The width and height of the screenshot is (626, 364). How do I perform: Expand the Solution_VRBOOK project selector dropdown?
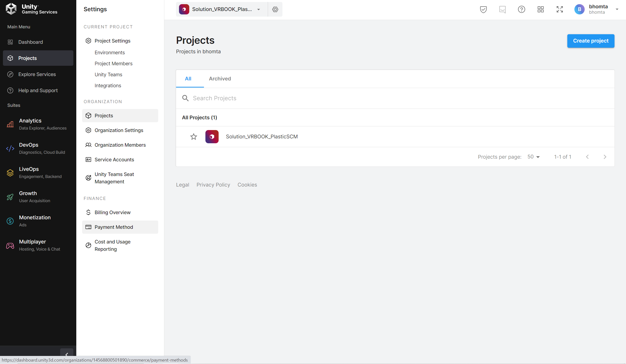point(259,10)
